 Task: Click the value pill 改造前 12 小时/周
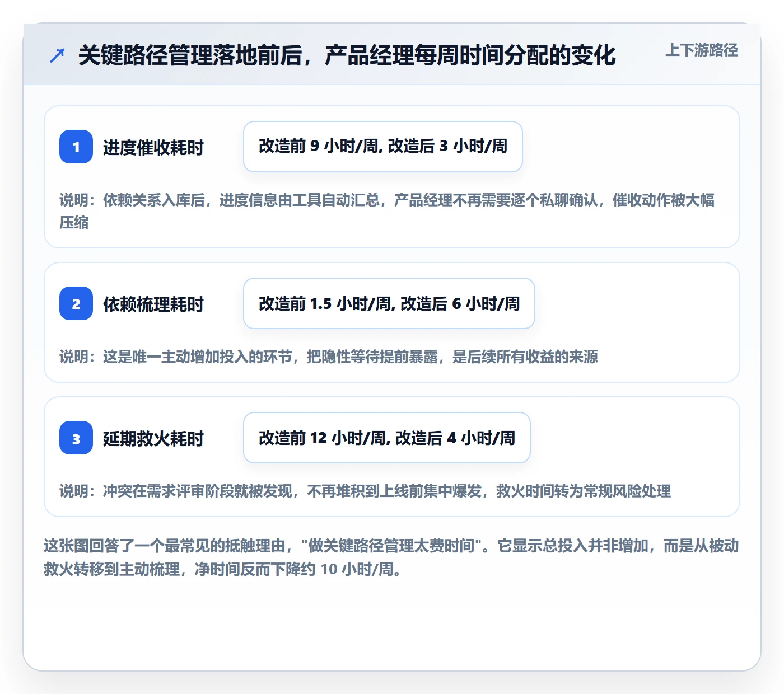pos(387,438)
